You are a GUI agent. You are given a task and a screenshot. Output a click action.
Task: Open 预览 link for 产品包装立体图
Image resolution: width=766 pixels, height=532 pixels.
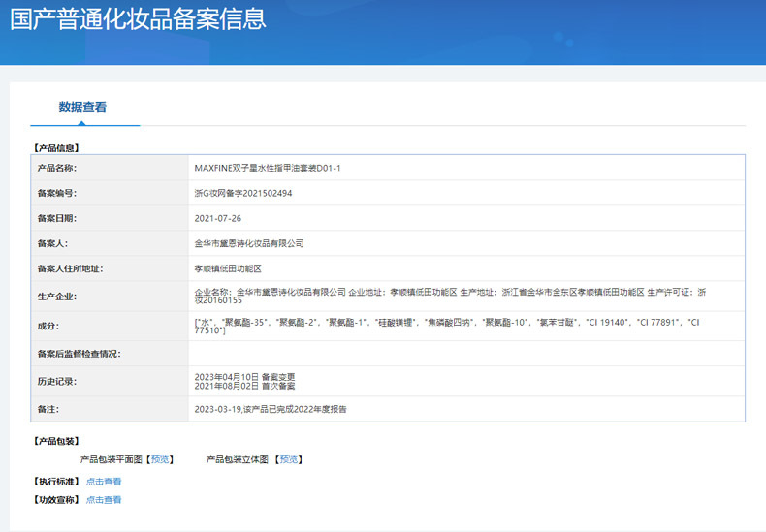click(287, 459)
